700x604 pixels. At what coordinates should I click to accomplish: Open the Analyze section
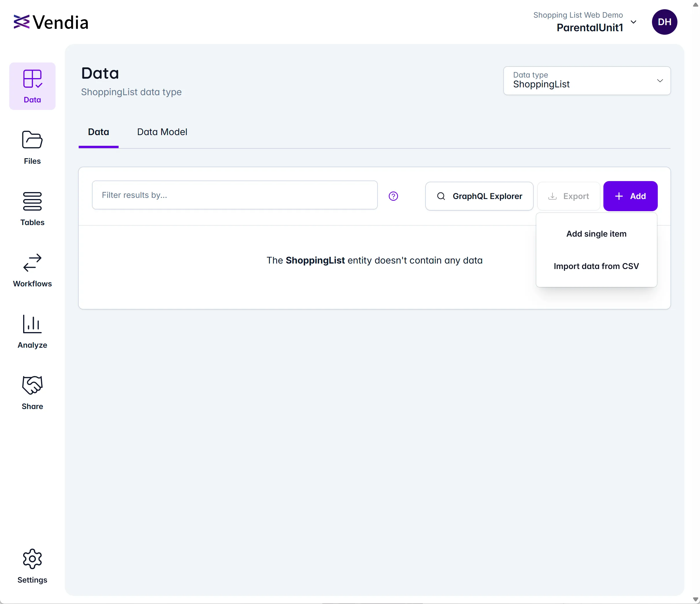[32, 332]
